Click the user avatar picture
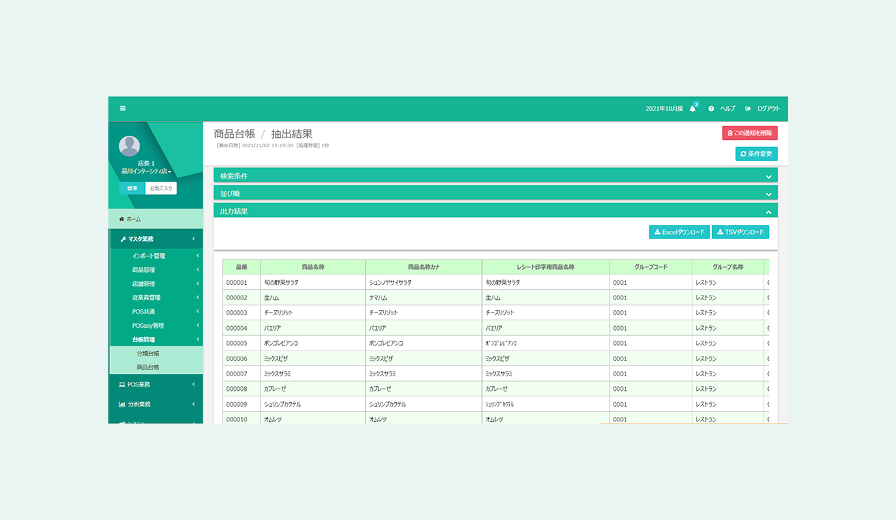 130,146
